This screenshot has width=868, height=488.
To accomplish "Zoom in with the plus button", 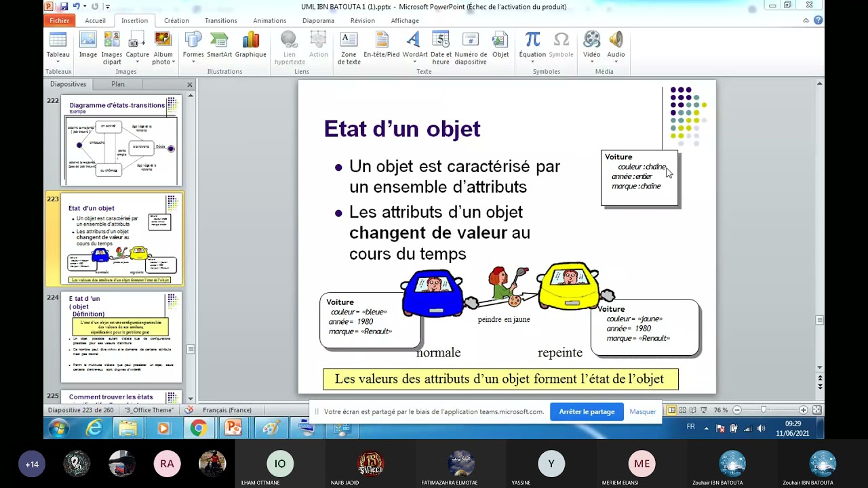I will pos(804,410).
